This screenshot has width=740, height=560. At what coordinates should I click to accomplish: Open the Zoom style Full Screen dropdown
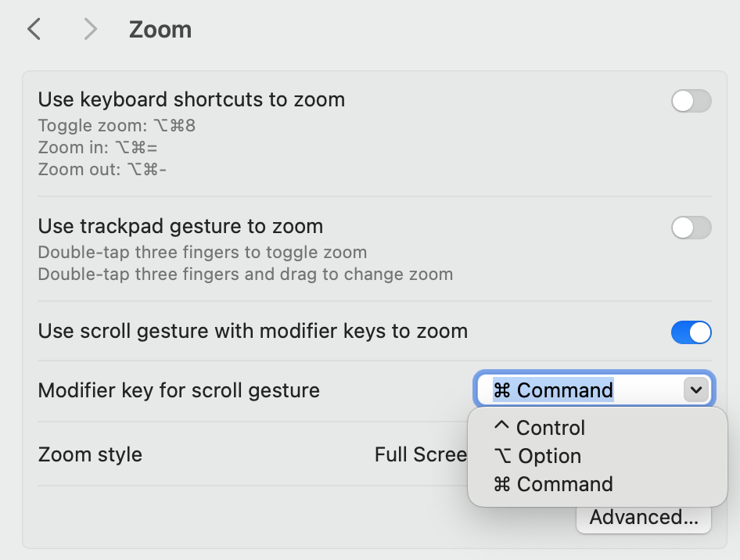click(420, 454)
